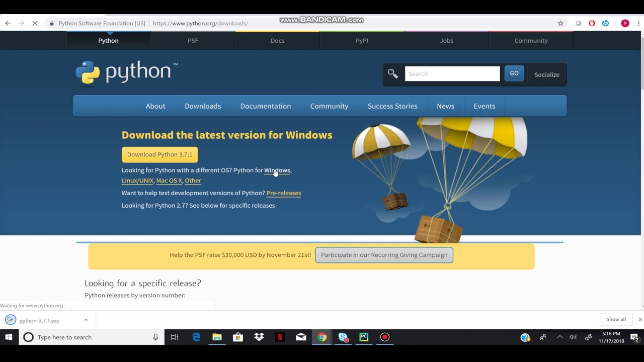Select the PSF top tab

(x=193, y=41)
